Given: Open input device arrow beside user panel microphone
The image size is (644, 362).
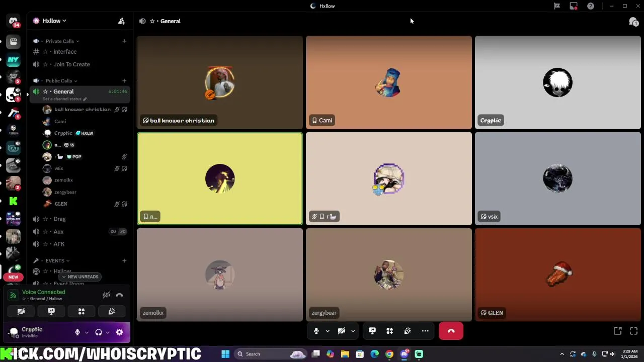Looking at the screenshot, I should pos(87,332).
